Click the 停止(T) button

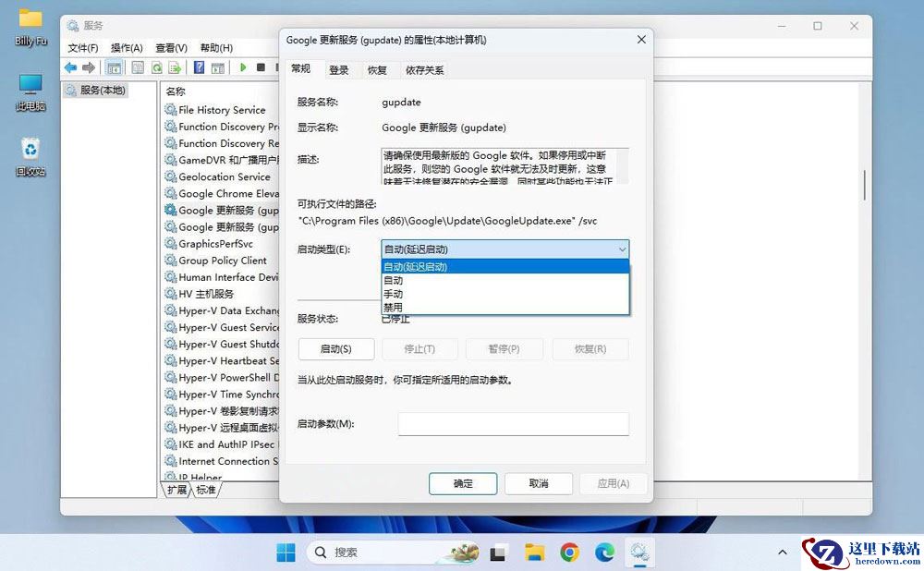pos(419,349)
